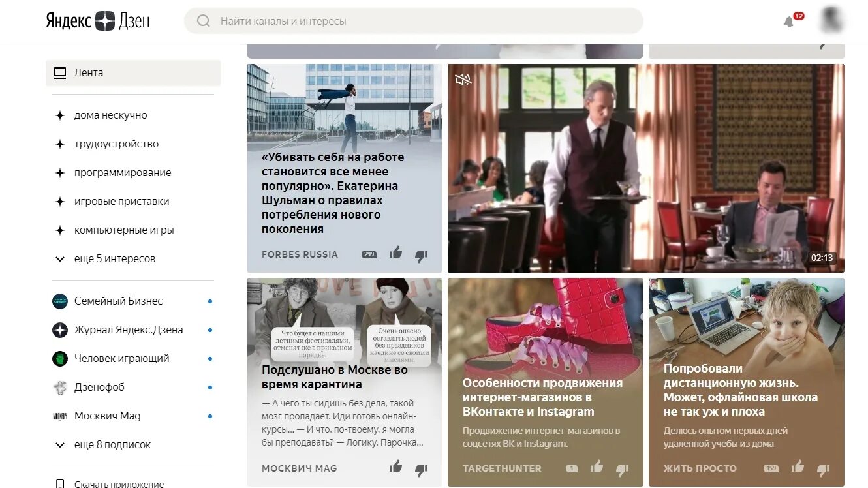Open компьютерные игры interest

point(124,230)
